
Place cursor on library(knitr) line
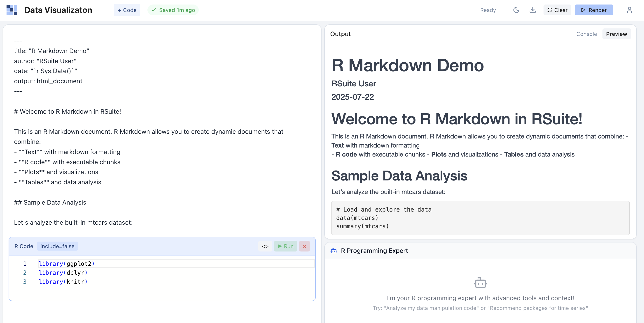[63, 281]
